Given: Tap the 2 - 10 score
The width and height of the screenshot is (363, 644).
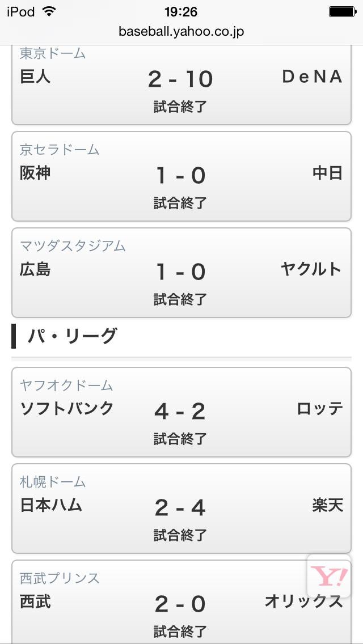Looking at the screenshot, I should coord(180,79).
